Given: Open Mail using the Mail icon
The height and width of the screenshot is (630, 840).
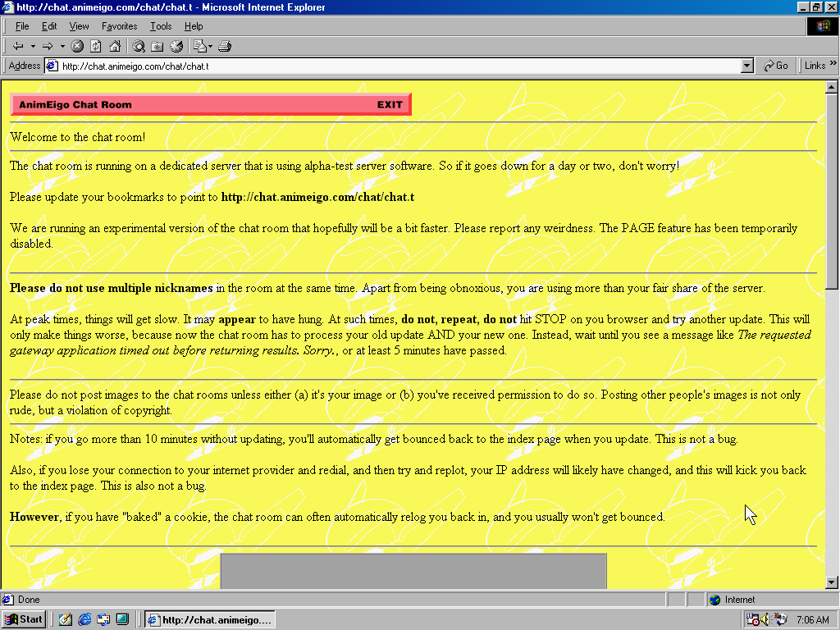Looking at the screenshot, I should click(199, 46).
